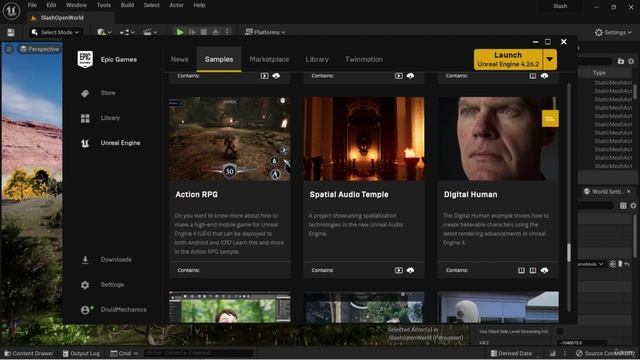This screenshot has height=360, width=640.
Task: Close the World Settings tab
Action: 628,191
